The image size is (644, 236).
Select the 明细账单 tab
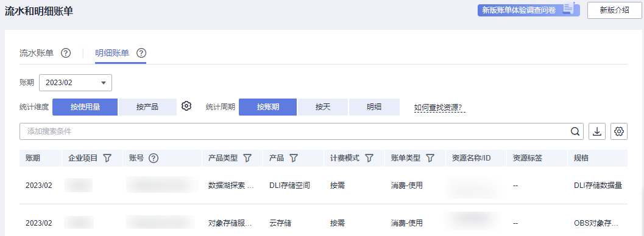(x=112, y=53)
